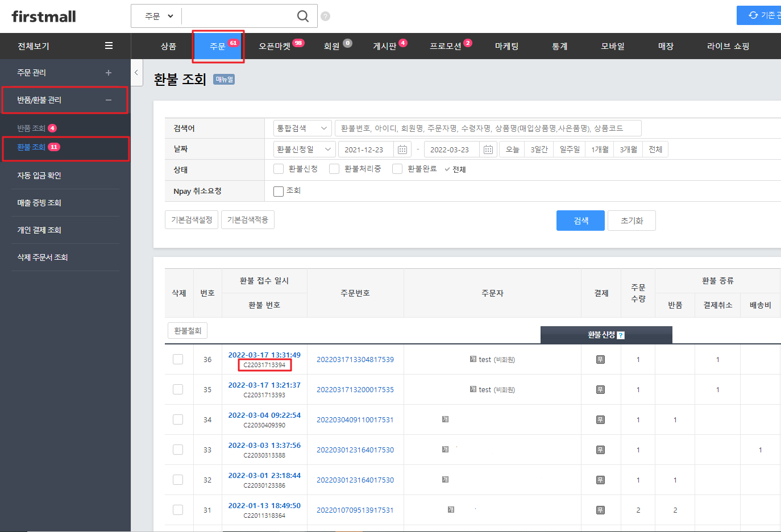Click the orderer icon in row 33
The image size is (781, 532).
[445, 449]
